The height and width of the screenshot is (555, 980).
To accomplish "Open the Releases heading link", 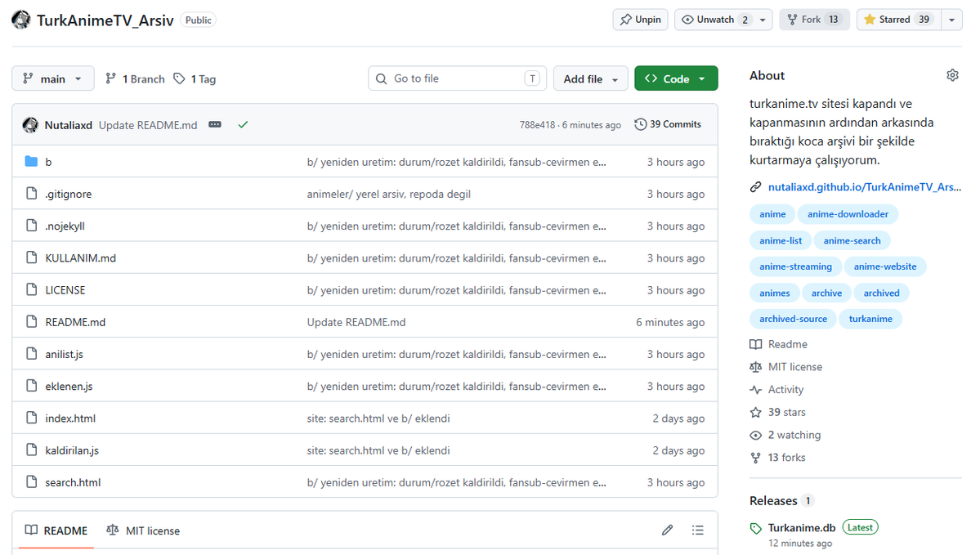I will pos(773,500).
